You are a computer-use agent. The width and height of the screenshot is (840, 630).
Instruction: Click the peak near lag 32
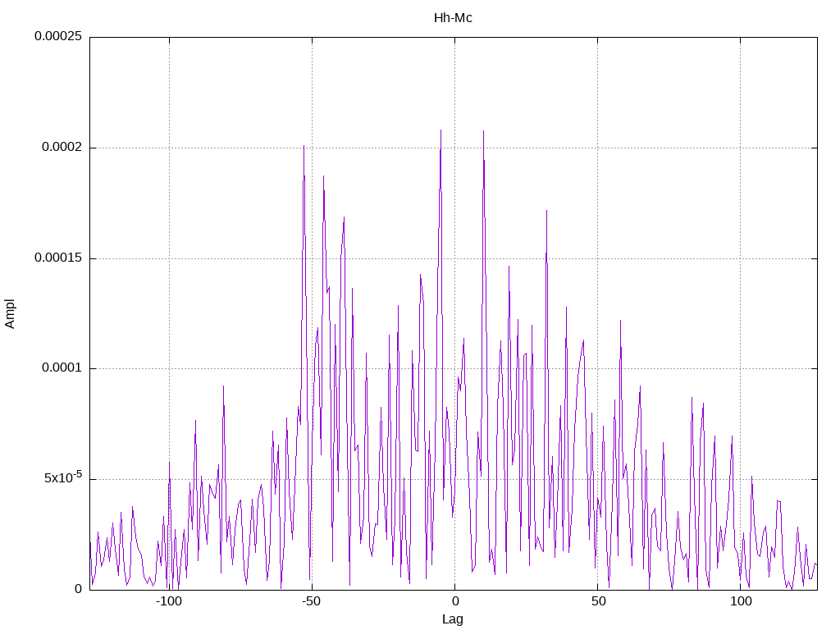point(546,211)
